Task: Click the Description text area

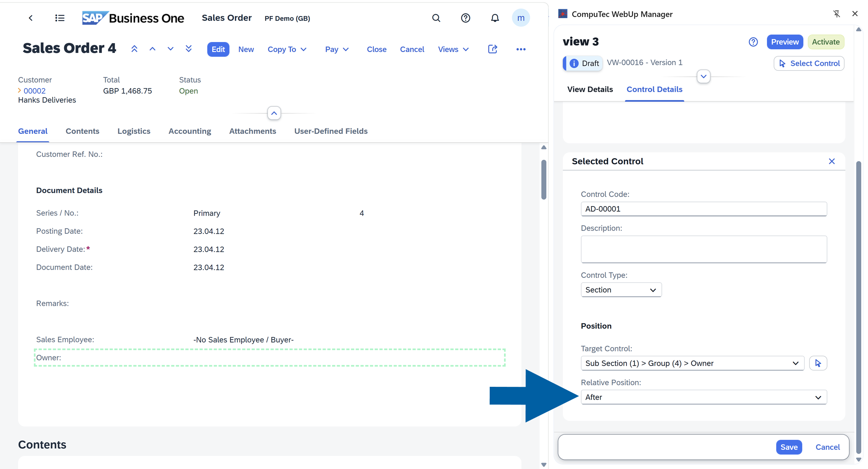Action: coord(704,249)
